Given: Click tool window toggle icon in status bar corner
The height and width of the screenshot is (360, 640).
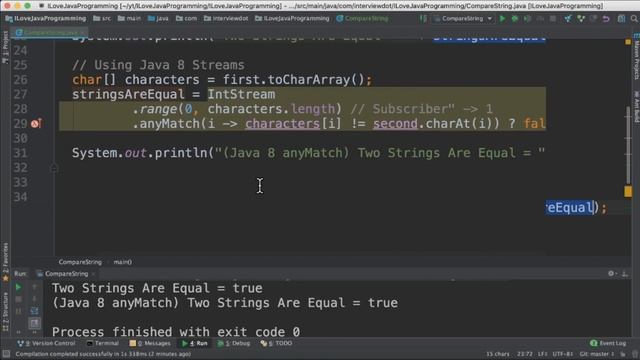Looking at the screenshot, I should (x=6, y=354).
